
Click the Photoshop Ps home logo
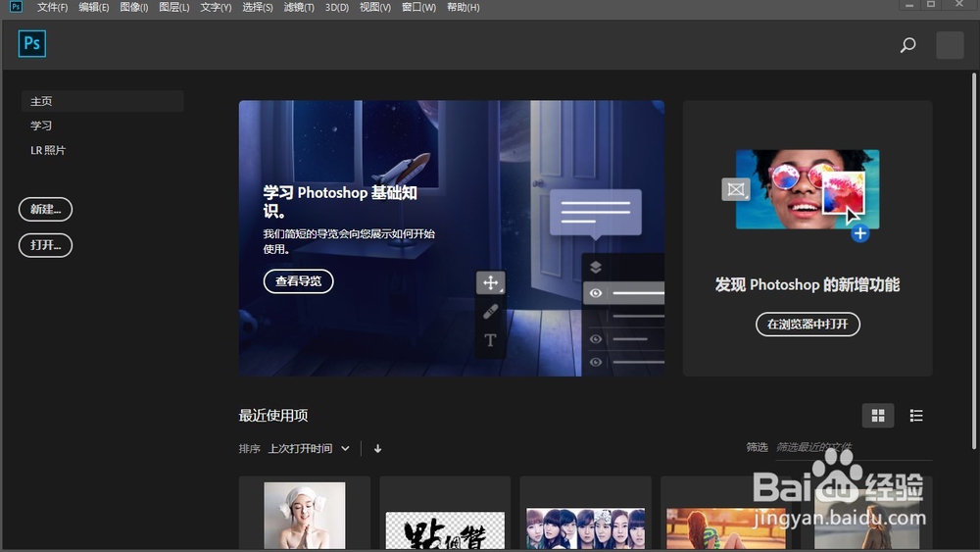[x=32, y=44]
